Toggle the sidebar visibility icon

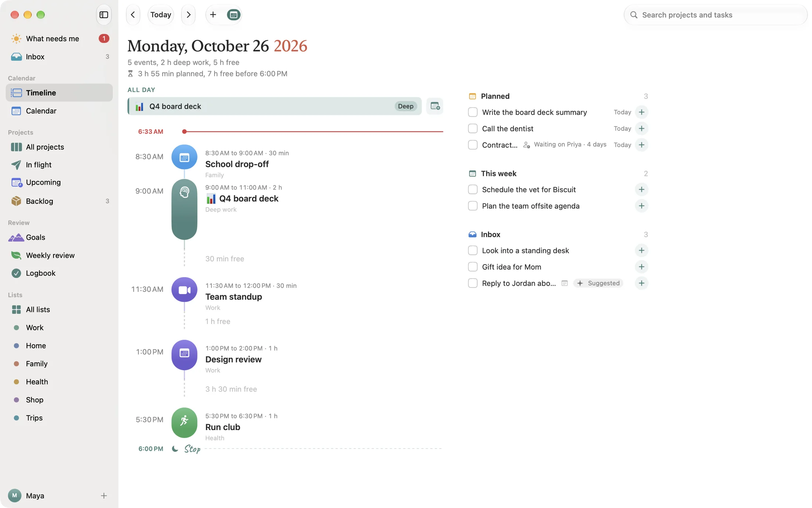(x=104, y=15)
